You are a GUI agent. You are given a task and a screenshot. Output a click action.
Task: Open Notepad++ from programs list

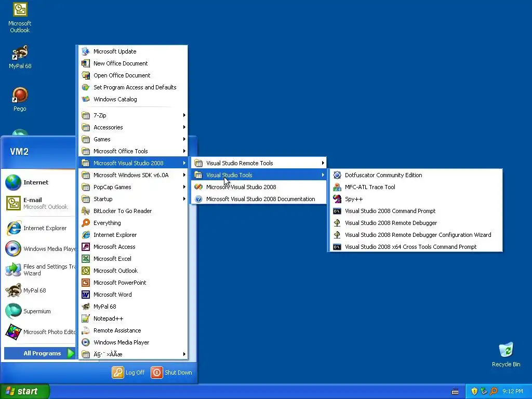click(x=133, y=318)
